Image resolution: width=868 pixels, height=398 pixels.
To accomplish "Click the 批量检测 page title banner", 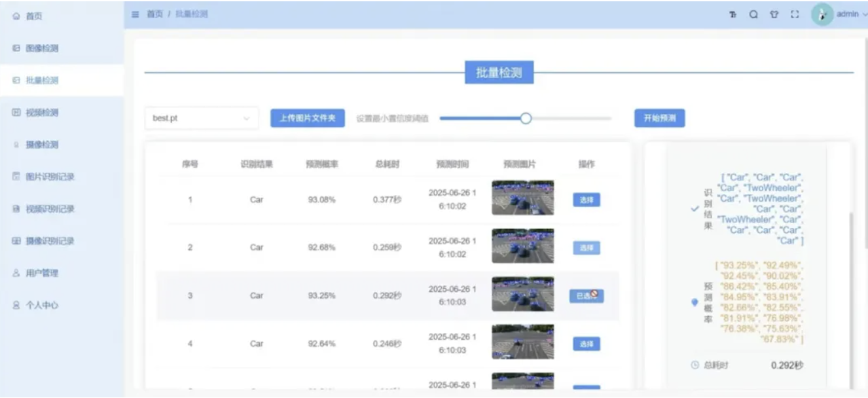I will pos(499,73).
